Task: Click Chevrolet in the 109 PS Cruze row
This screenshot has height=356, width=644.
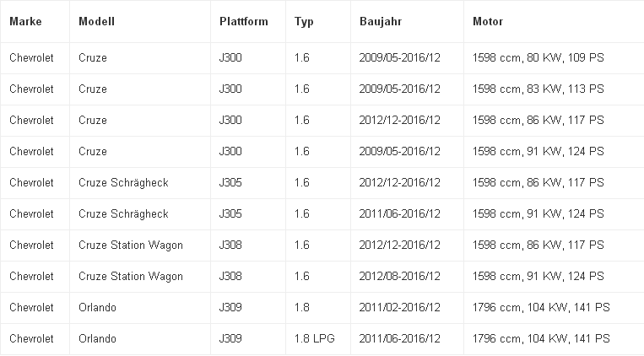Action: coord(31,58)
